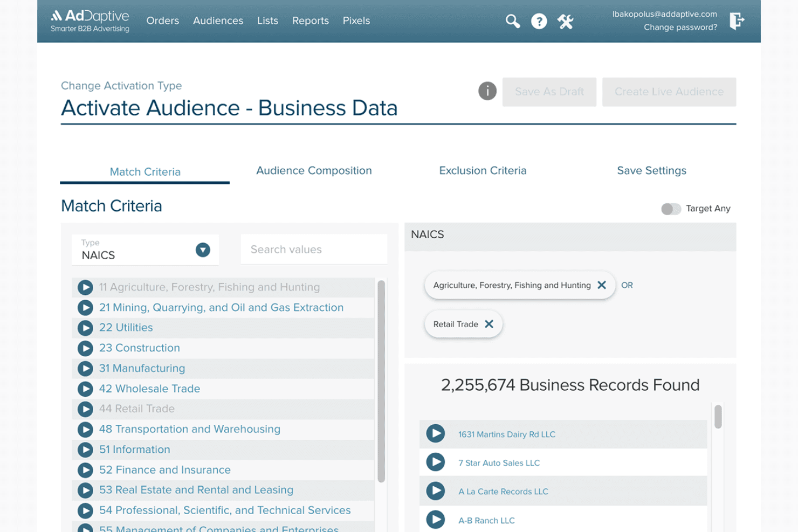This screenshot has height=532, width=798.
Task: Open the Audiences menu
Action: (218, 20)
